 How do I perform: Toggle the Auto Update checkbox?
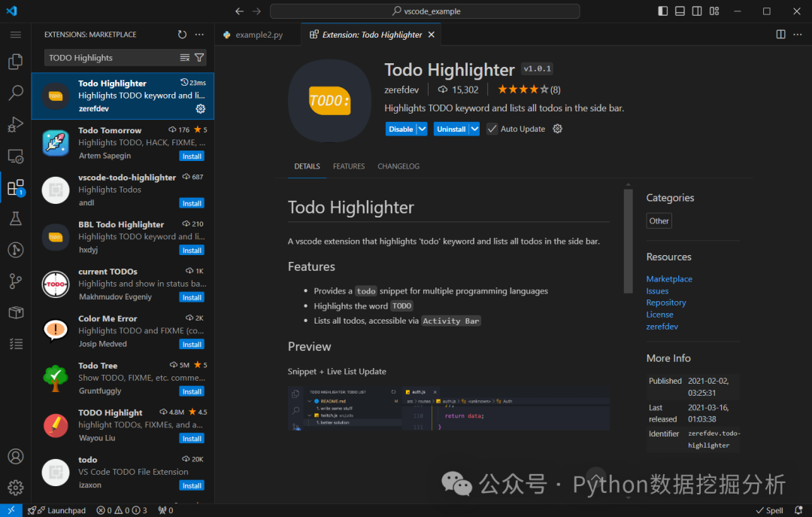coord(492,129)
